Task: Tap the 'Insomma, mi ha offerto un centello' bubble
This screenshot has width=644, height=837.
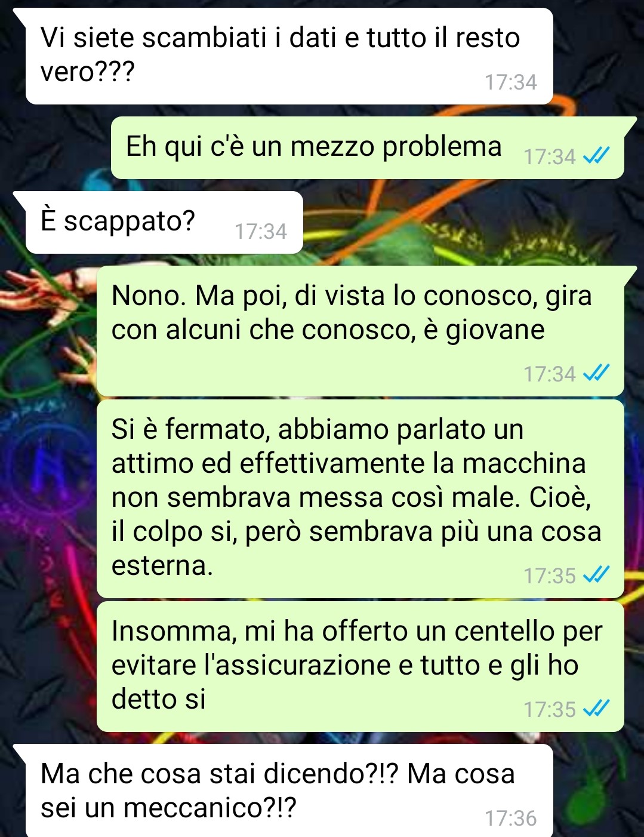Action: click(360, 667)
